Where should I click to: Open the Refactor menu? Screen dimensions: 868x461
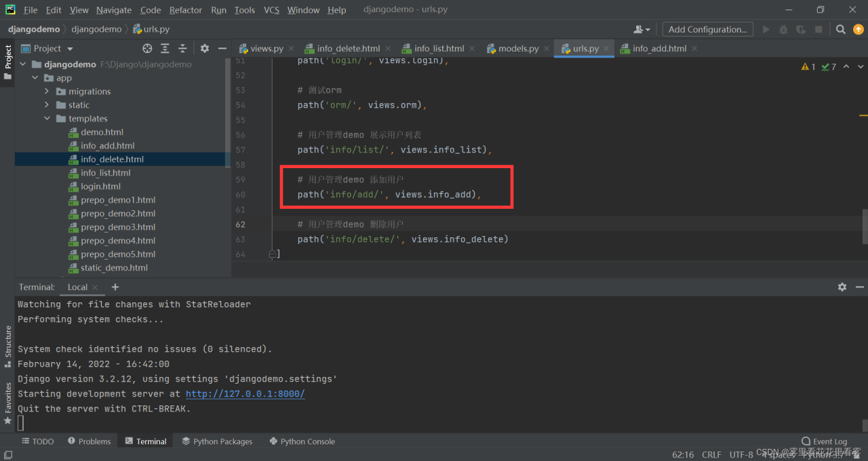pyautogui.click(x=186, y=9)
